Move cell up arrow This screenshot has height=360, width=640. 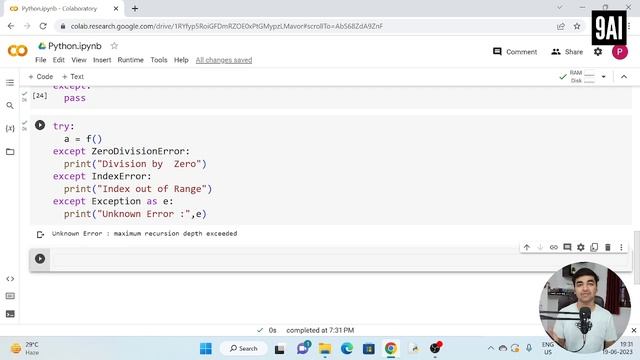pos(527,247)
